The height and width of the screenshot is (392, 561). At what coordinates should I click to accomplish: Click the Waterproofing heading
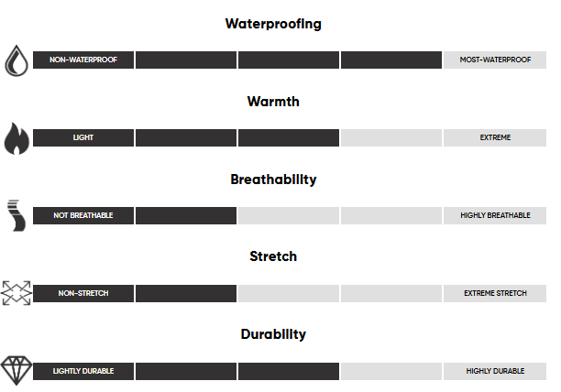coord(273,24)
